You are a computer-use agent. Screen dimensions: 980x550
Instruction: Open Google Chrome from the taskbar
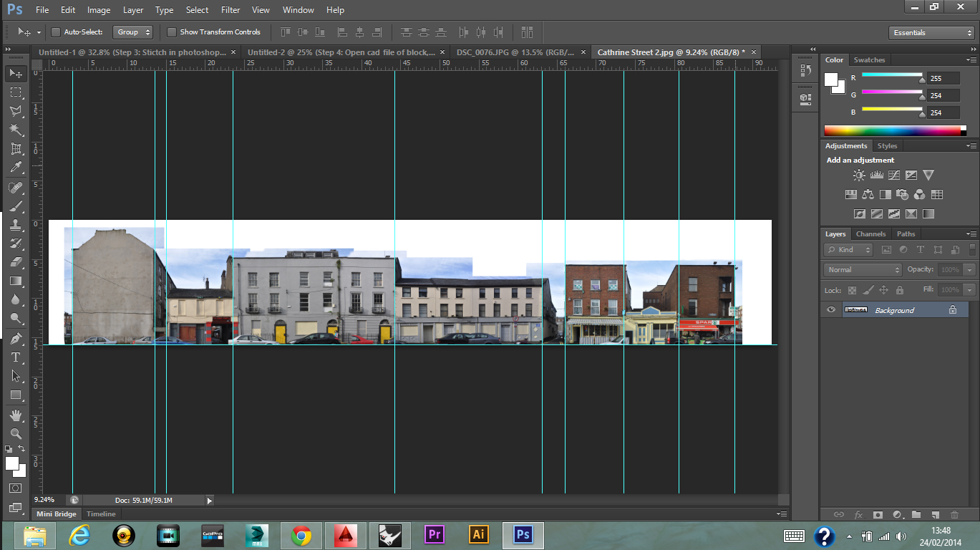point(301,535)
